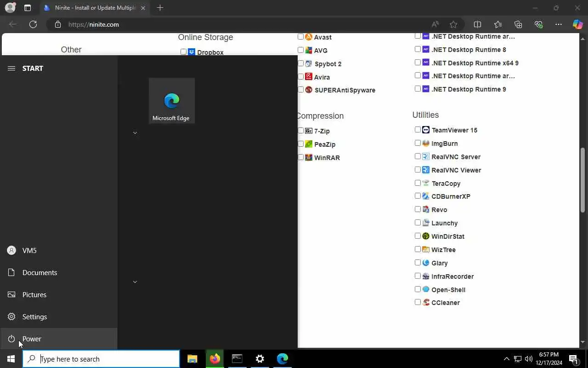
Task: Open File Explorer from the taskbar
Action: coord(192,359)
